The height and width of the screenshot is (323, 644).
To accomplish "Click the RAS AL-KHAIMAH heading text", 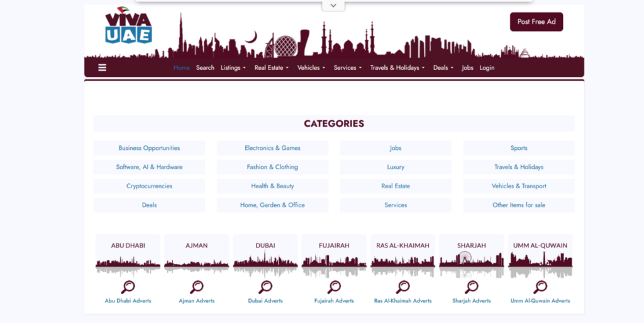I will coord(403,246).
